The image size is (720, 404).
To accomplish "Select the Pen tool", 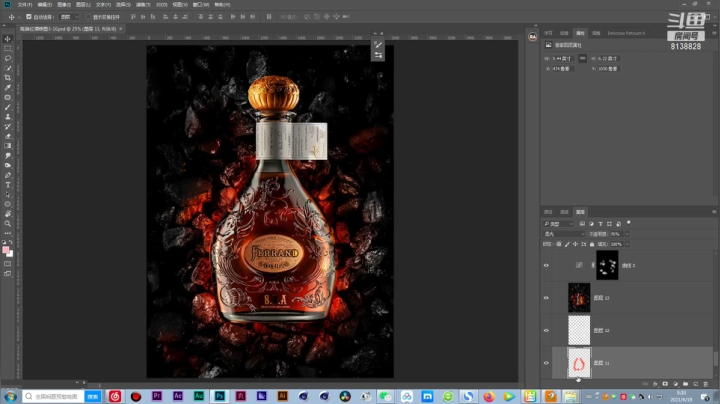I will [8, 175].
